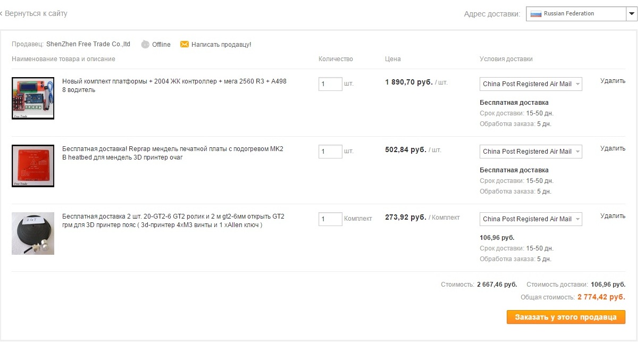
Task: Click quantity field for the heatbed
Action: point(330,152)
